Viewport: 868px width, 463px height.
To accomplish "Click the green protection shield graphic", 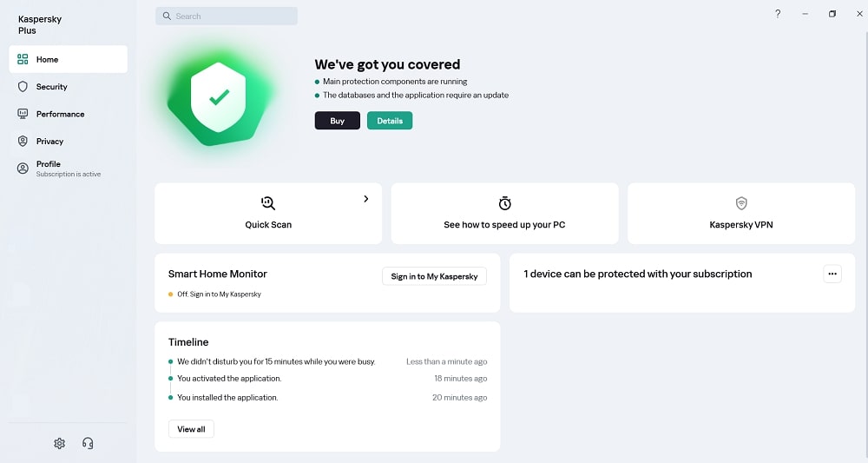I will click(x=220, y=97).
